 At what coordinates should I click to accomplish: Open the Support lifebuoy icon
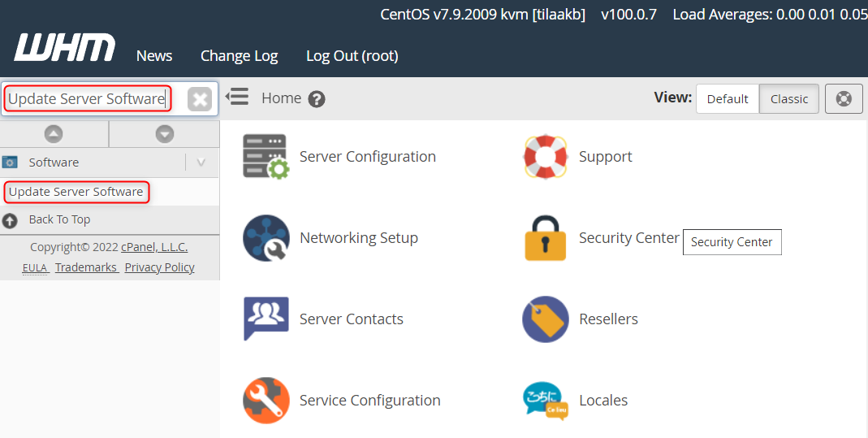(546, 156)
